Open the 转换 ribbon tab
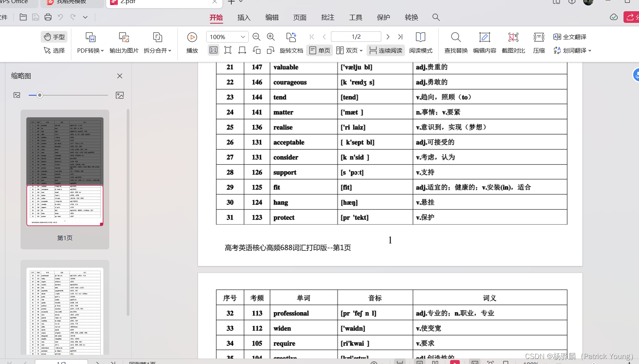 [x=412, y=17]
